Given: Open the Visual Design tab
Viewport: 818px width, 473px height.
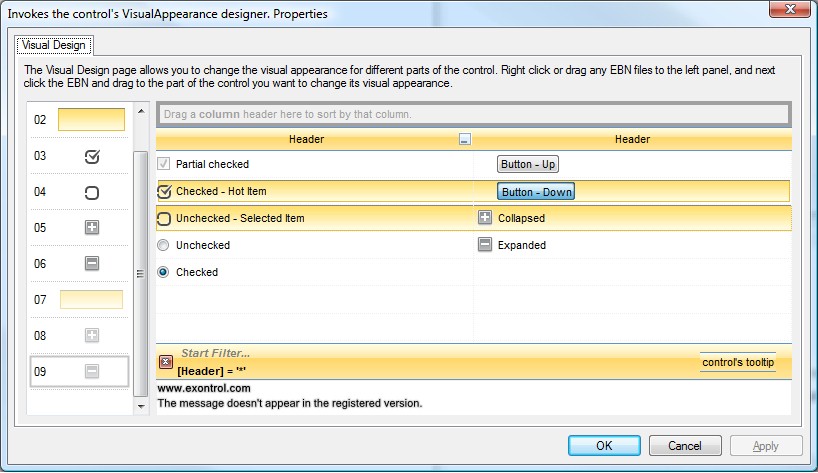Looking at the screenshot, I should (x=55, y=46).
